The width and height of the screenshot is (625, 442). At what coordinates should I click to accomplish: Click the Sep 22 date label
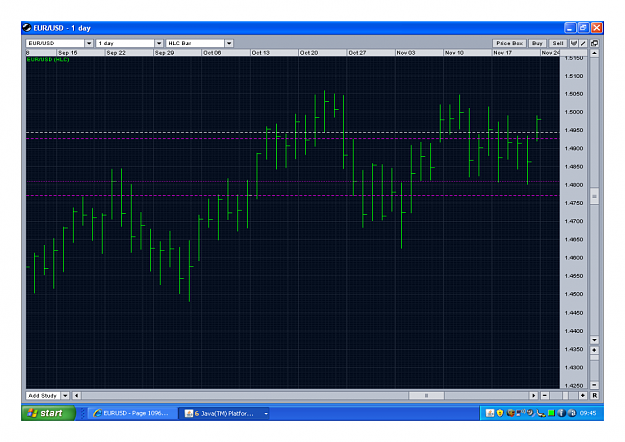[x=116, y=53]
